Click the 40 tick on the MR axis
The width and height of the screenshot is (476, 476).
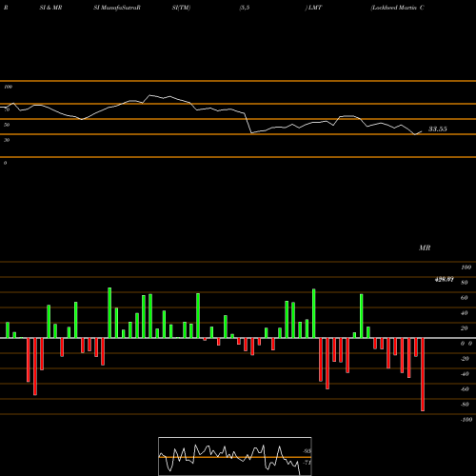tap(465, 313)
